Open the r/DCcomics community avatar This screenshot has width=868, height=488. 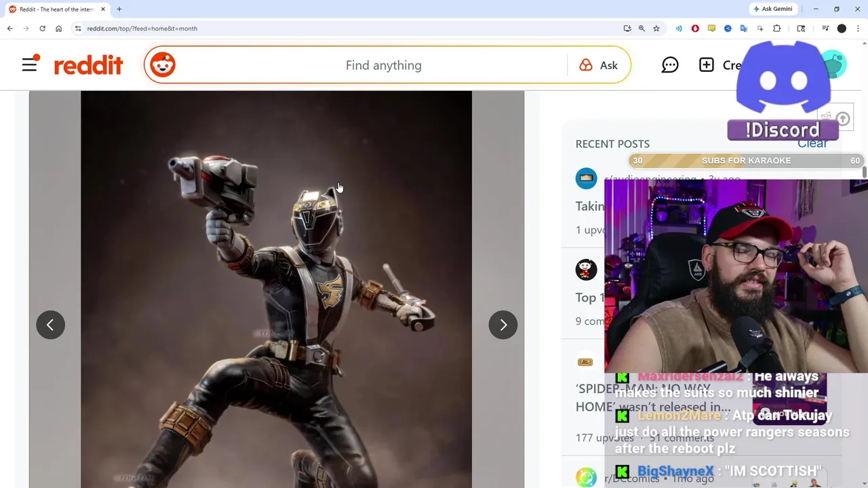coord(586,478)
